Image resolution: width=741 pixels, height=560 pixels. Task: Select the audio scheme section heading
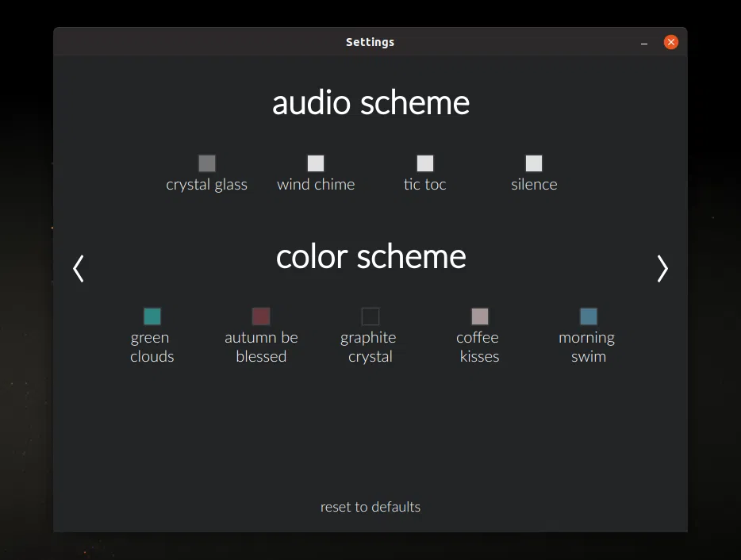tap(370, 102)
